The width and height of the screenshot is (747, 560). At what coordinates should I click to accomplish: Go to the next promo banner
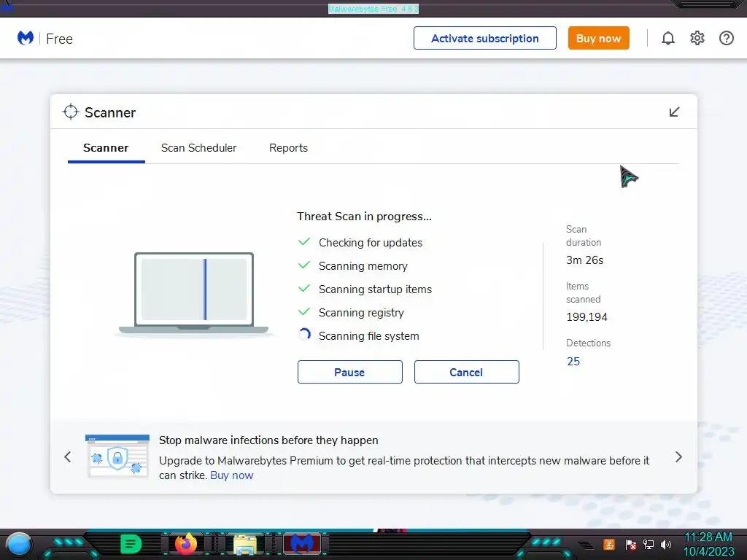679,457
